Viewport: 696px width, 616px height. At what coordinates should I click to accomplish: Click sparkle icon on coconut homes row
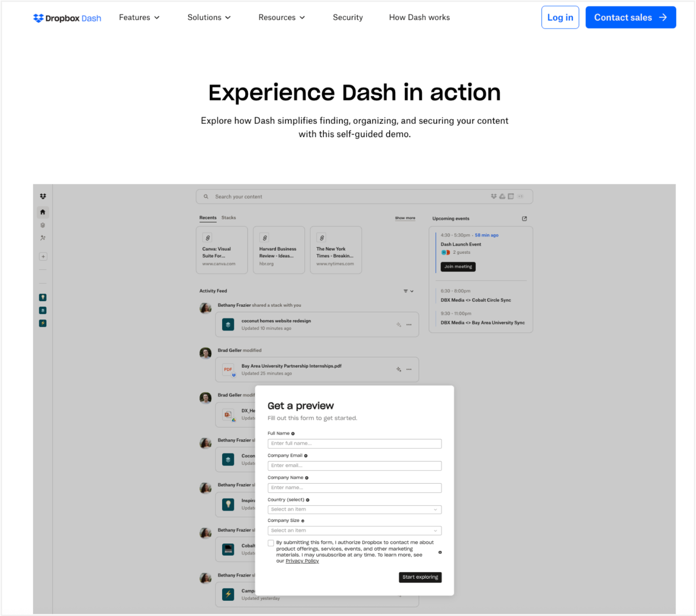click(x=399, y=324)
